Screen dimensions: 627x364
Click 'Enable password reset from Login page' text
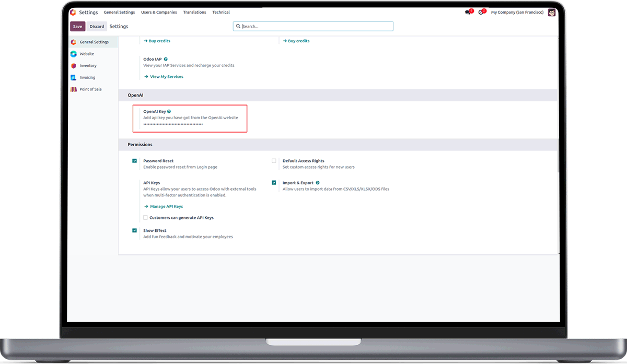point(180,167)
